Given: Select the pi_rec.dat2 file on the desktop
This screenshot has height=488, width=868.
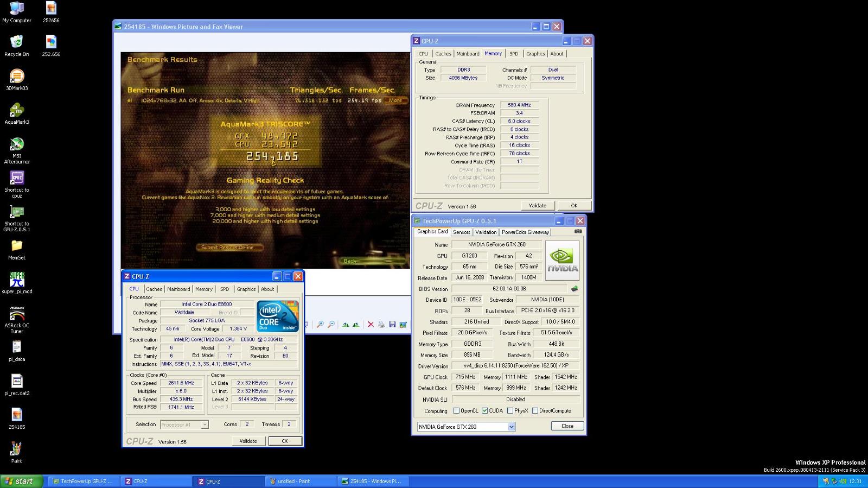Looking at the screenshot, I should [x=17, y=384].
